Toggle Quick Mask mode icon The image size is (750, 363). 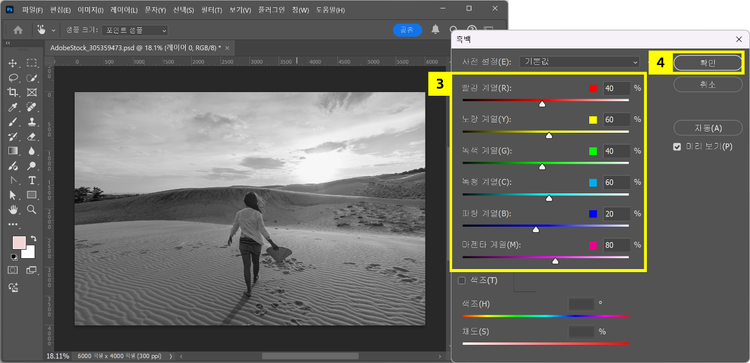pos(13,270)
